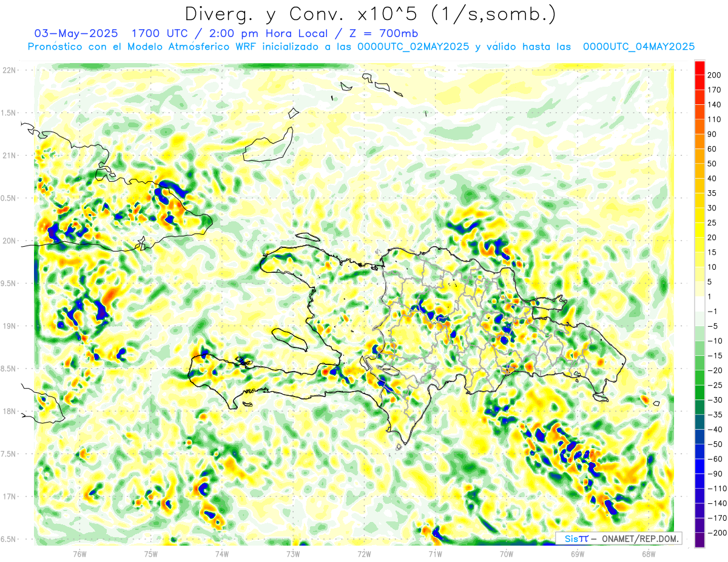Click the 'SisTT - ONAMET/REP.DOM.' logo box
Viewport: 728px width, 562px height.
(x=618, y=538)
